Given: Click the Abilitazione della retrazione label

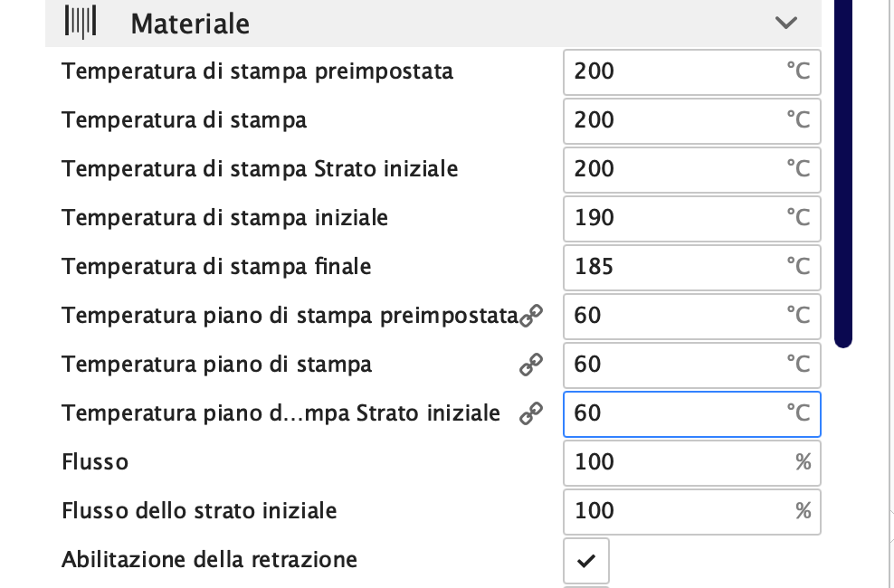Looking at the screenshot, I should (x=209, y=560).
